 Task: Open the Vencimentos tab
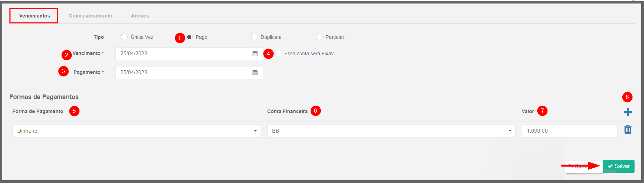(34, 16)
